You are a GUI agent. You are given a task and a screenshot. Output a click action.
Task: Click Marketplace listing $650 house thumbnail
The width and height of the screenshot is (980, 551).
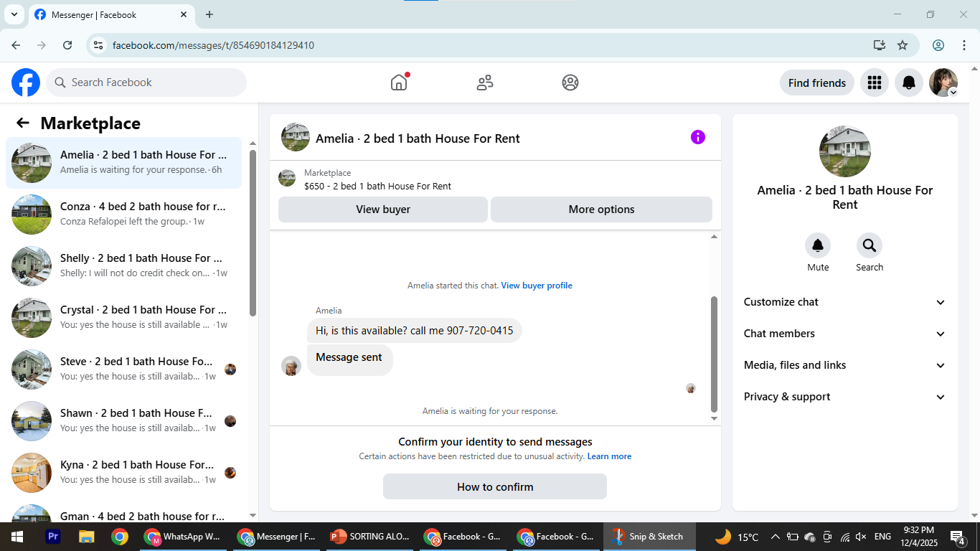pos(287,178)
